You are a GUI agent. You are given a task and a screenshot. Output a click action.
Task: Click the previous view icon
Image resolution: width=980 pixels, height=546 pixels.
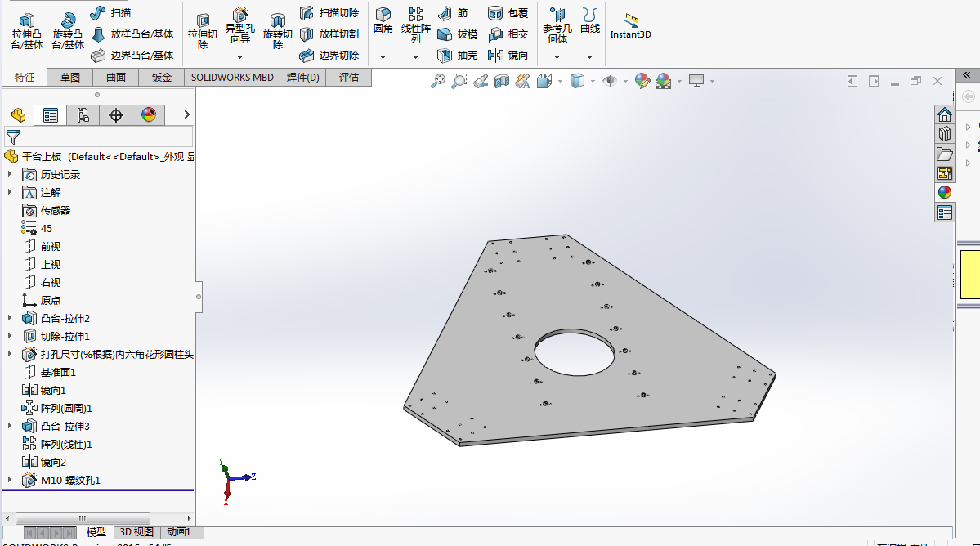click(481, 81)
